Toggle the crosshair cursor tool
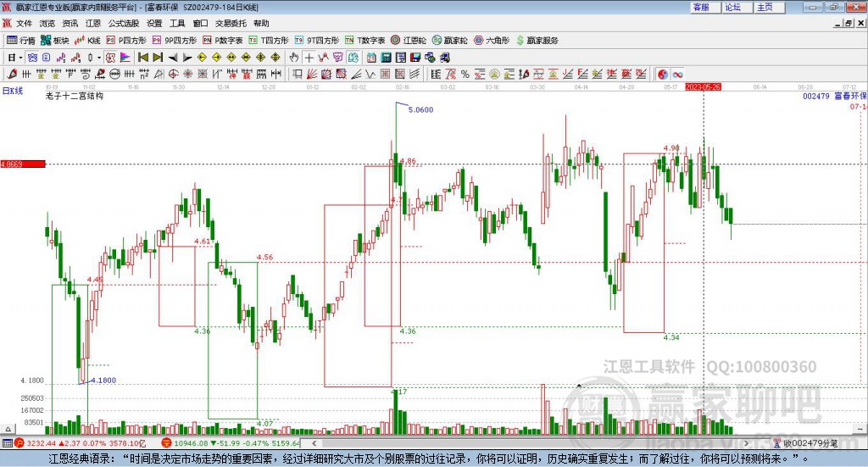This screenshot has width=868, height=467. (309, 58)
